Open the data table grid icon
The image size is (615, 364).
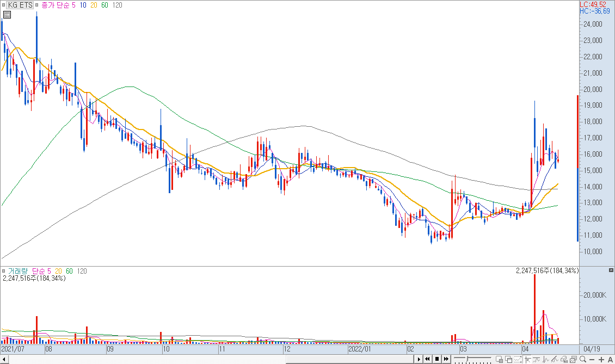pyautogui.click(x=7, y=15)
